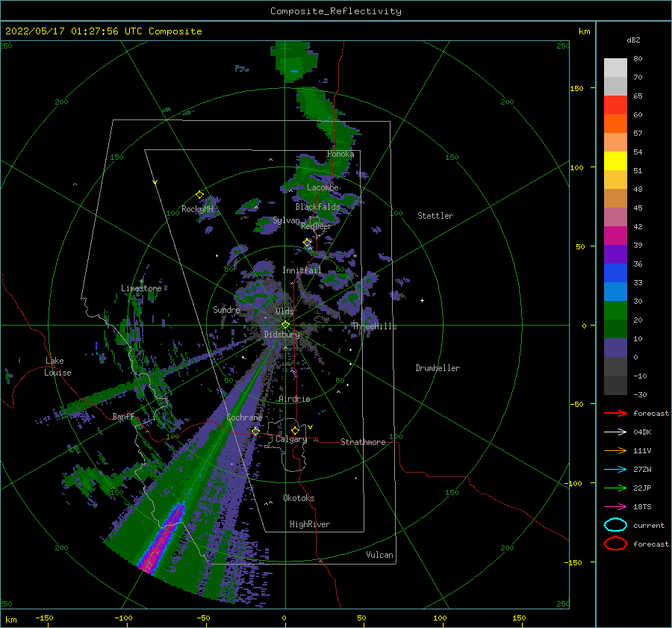Click the Sylvan label
The height and width of the screenshot is (628, 672).
[x=286, y=220]
